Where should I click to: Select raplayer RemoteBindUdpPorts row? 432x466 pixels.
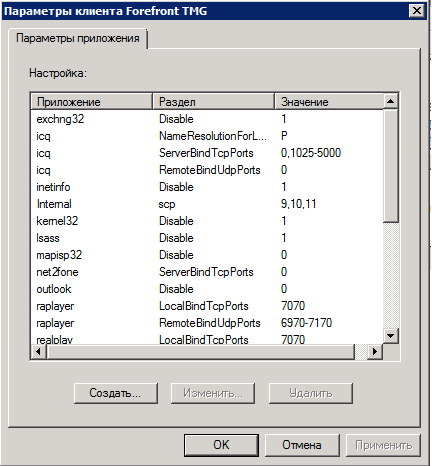pos(207,323)
